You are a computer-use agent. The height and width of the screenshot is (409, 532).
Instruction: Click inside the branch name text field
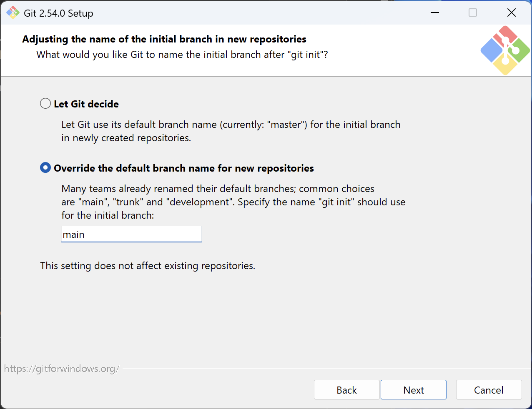click(x=131, y=234)
